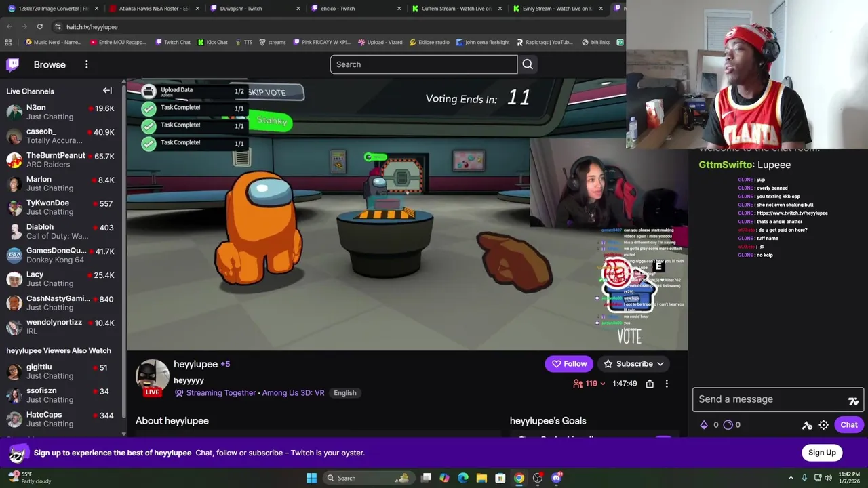Screen dimensions: 868x488
Task: Click the purple Chat send button
Action: click(x=849, y=425)
